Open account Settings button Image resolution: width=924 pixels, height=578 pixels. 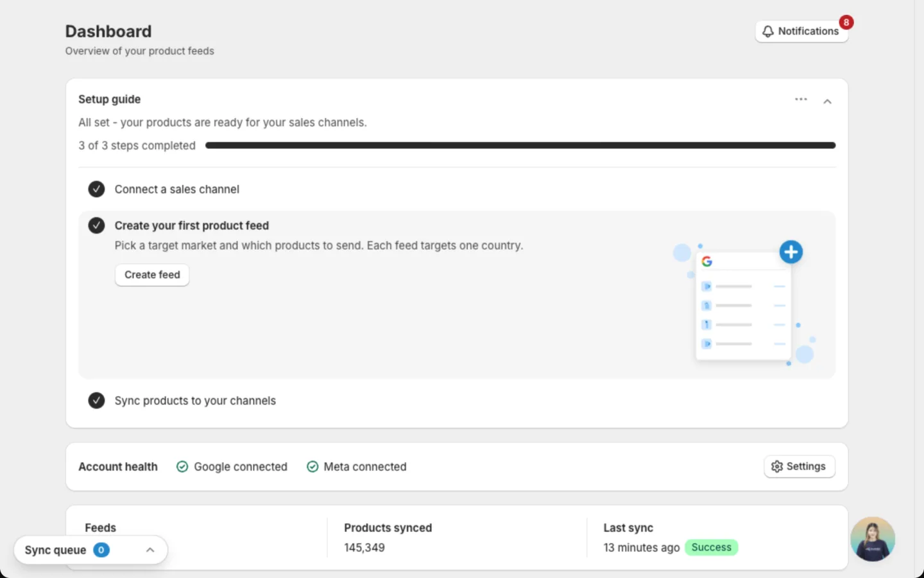tap(799, 466)
